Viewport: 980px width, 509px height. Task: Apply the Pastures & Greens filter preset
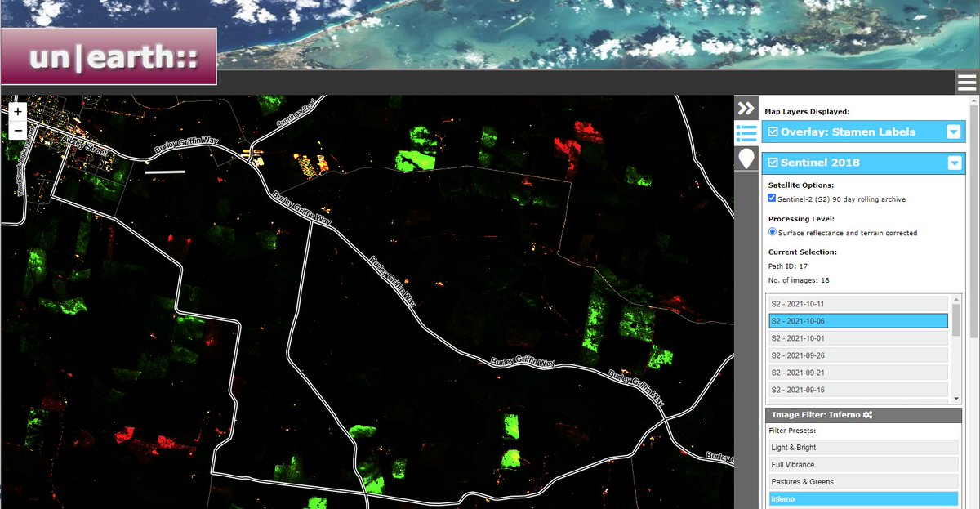click(x=863, y=481)
